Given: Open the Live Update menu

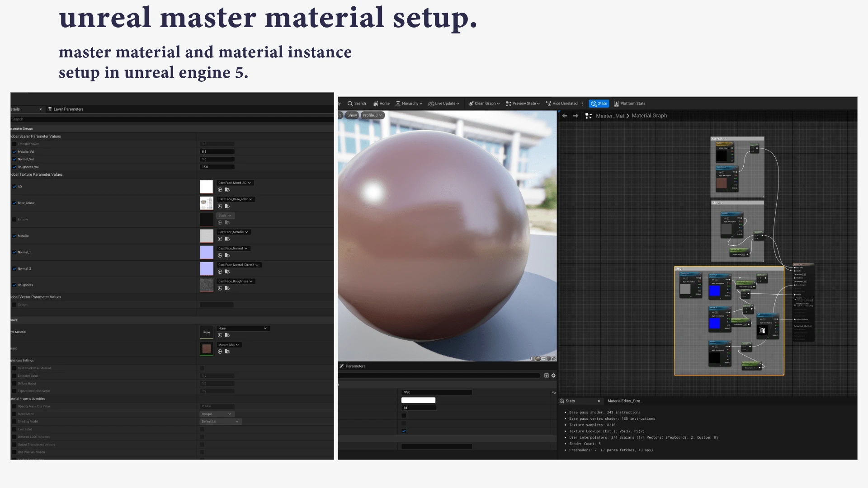Looking at the screenshot, I should click(x=443, y=103).
